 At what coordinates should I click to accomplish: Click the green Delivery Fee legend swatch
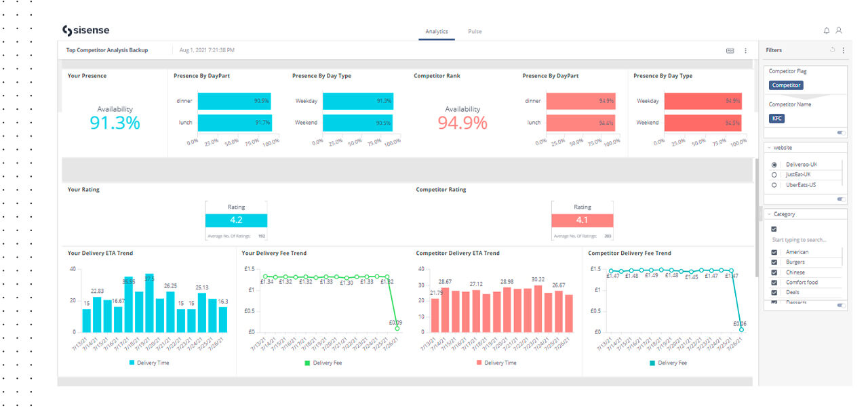(x=308, y=363)
